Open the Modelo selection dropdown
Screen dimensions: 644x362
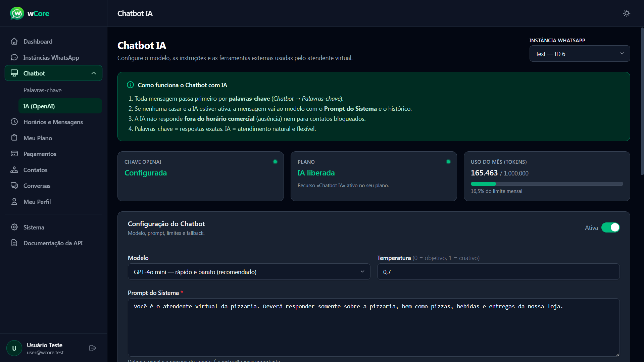tap(249, 272)
